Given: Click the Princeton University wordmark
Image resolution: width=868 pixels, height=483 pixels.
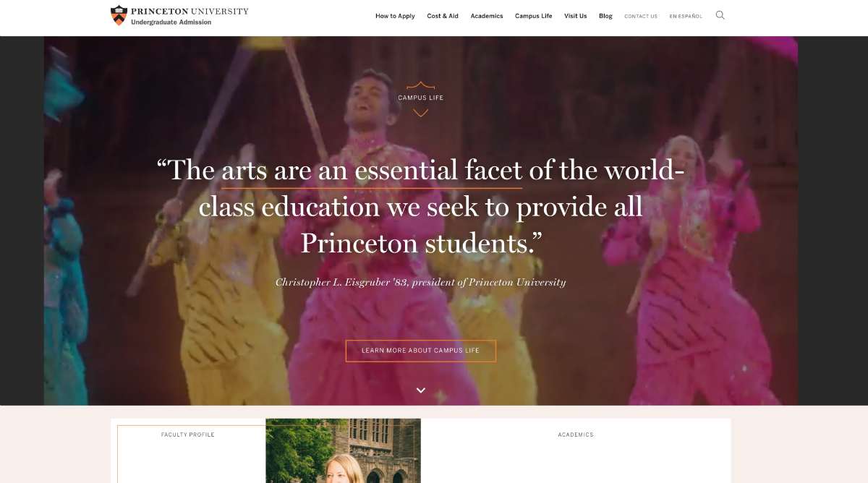Looking at the screenshot, I should click(190, 11).
